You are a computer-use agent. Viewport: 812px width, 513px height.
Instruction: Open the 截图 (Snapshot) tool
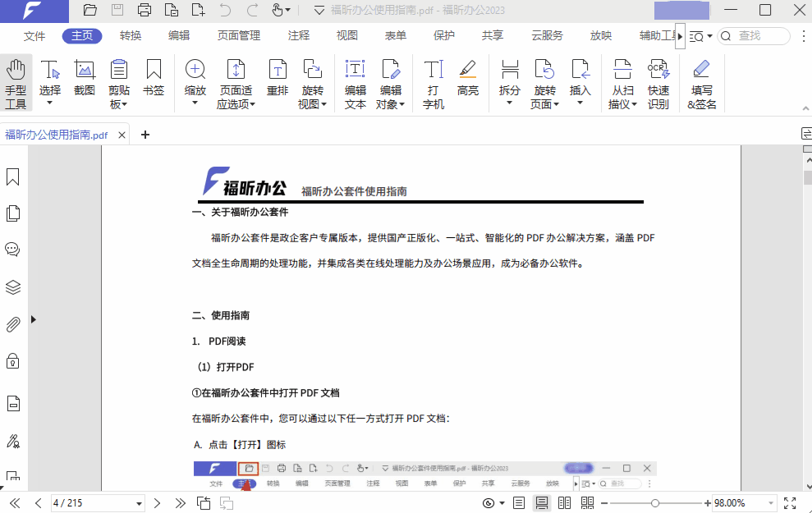point(84,78)
